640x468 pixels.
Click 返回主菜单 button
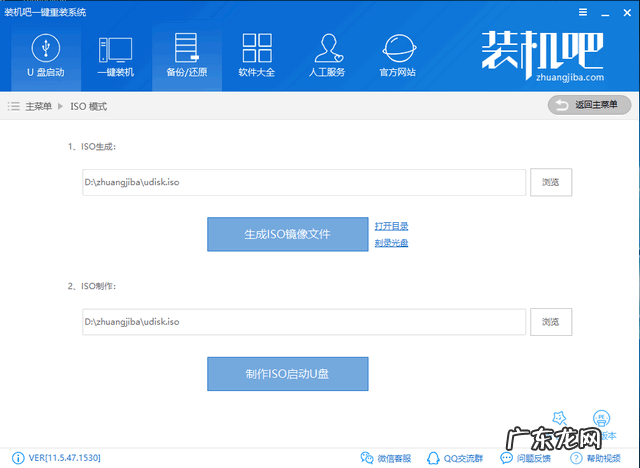click(589, 105)
